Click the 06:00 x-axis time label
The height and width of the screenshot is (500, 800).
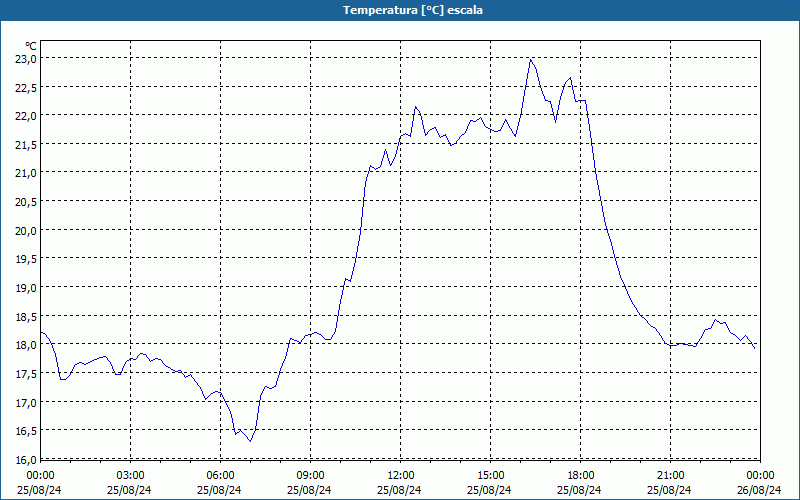click(220, 476)
